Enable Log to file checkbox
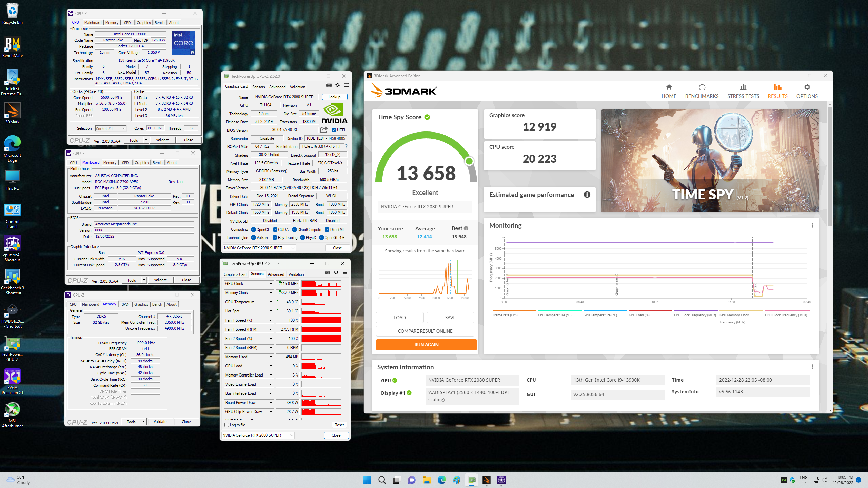Screen dimensions: 868x488 (x=227, y=425)
